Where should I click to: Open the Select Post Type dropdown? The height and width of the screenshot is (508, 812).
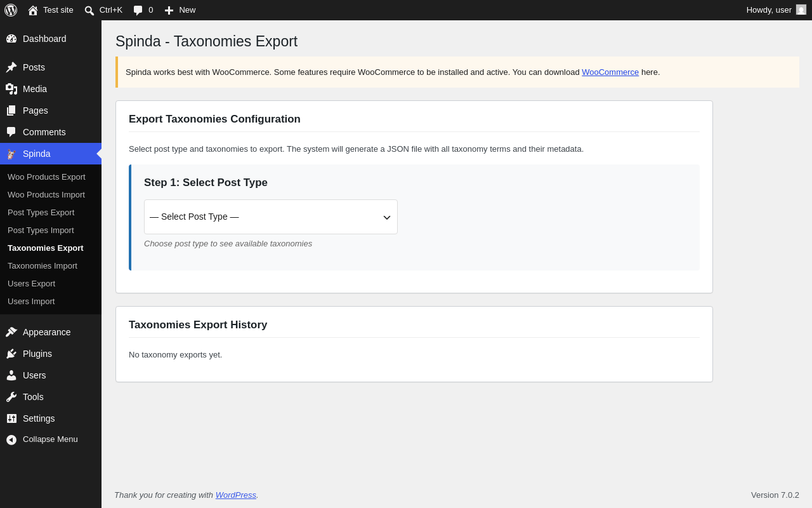[271, 217]
